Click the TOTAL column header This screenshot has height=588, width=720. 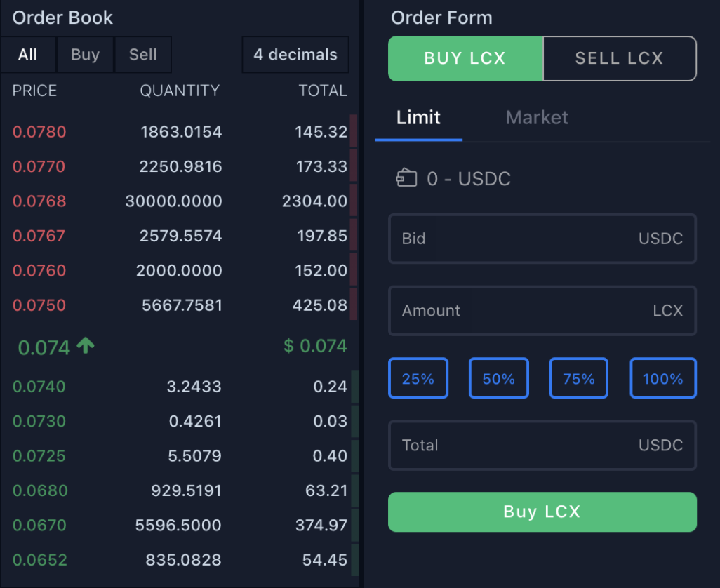(x=323, y=91)
